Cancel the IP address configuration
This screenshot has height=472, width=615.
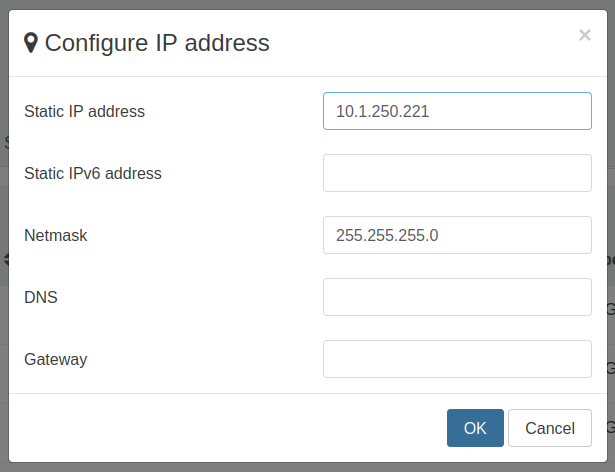click(549, 428)
